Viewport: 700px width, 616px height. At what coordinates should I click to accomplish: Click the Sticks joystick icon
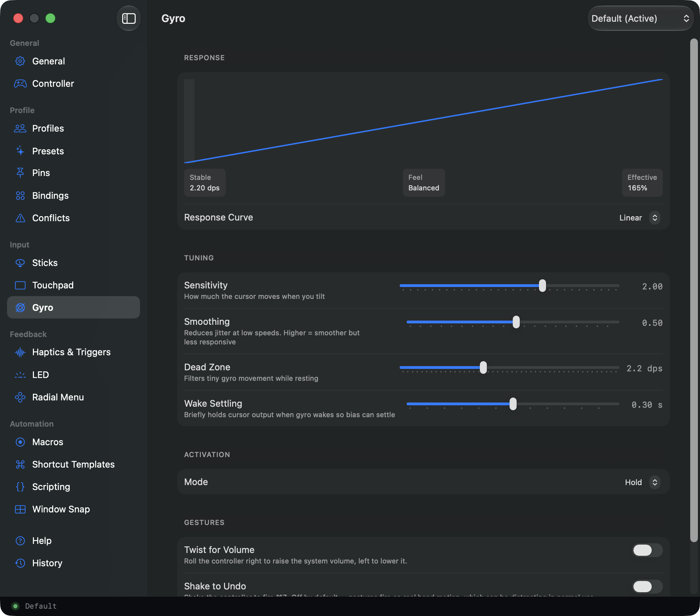coord(20,263)
